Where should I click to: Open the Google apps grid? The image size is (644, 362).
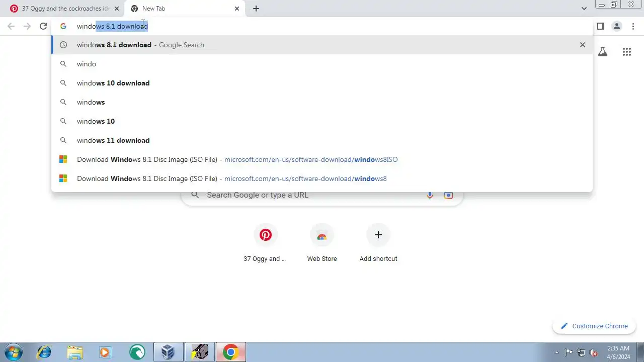click(627, 52)
